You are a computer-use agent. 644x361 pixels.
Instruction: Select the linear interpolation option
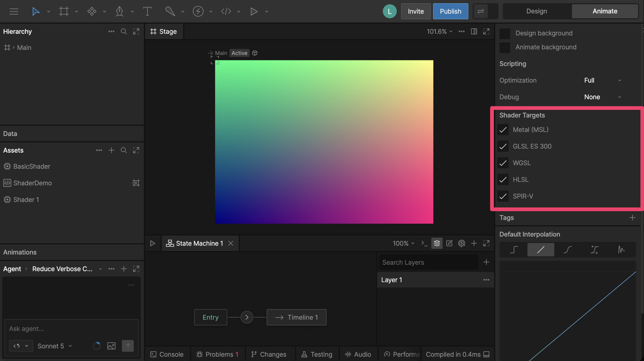pos(541,250)
